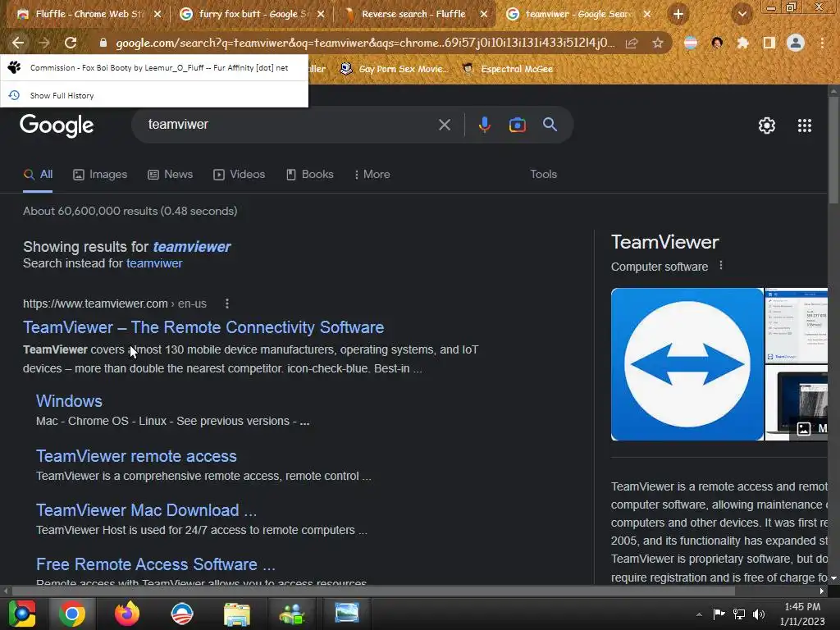Open the Free Remote Access Software sitelink
The image size is (840, 630).
click(156, 564)
